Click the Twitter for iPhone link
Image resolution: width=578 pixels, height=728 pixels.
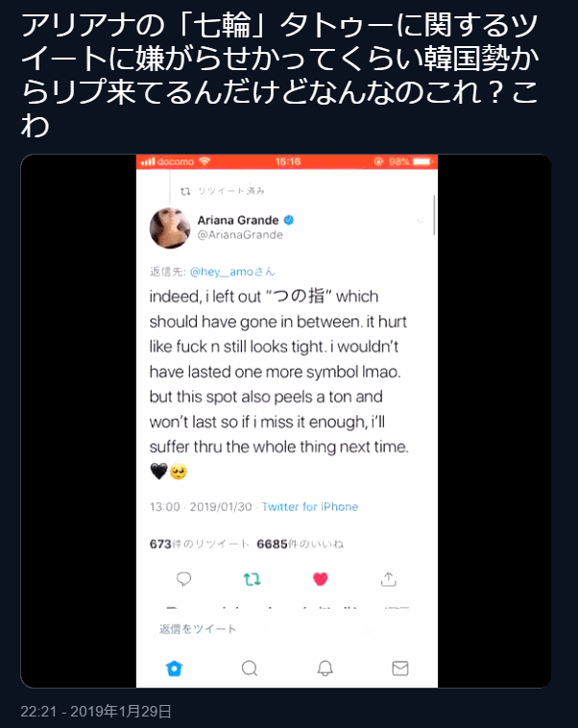pos(310,506)
